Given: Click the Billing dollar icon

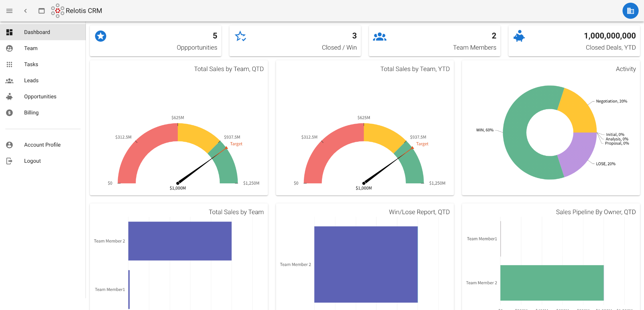Looking at the screenshot, I should pos(9,113).
